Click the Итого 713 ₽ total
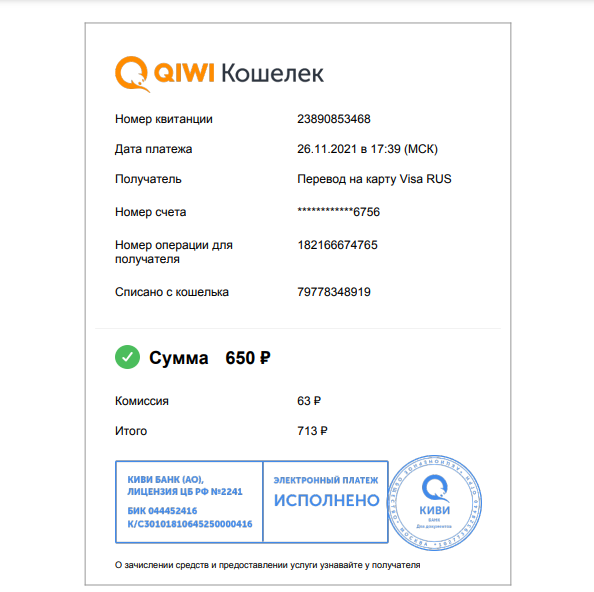Image resolution: width=594 pixels, height=592 pixels. click(312, 431)
